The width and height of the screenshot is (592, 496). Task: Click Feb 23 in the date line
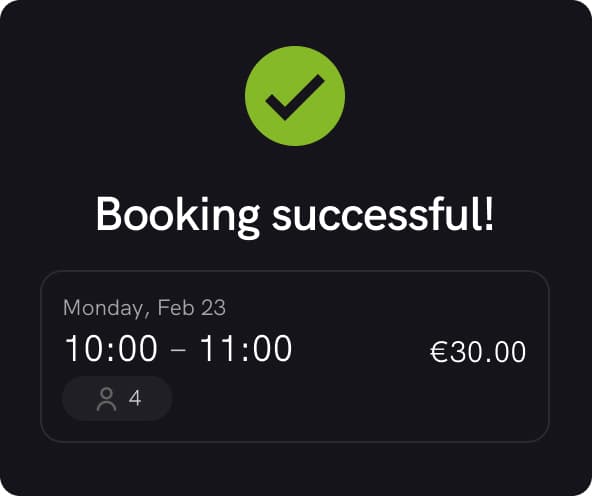pyautogui.click(x=192, y=307)
